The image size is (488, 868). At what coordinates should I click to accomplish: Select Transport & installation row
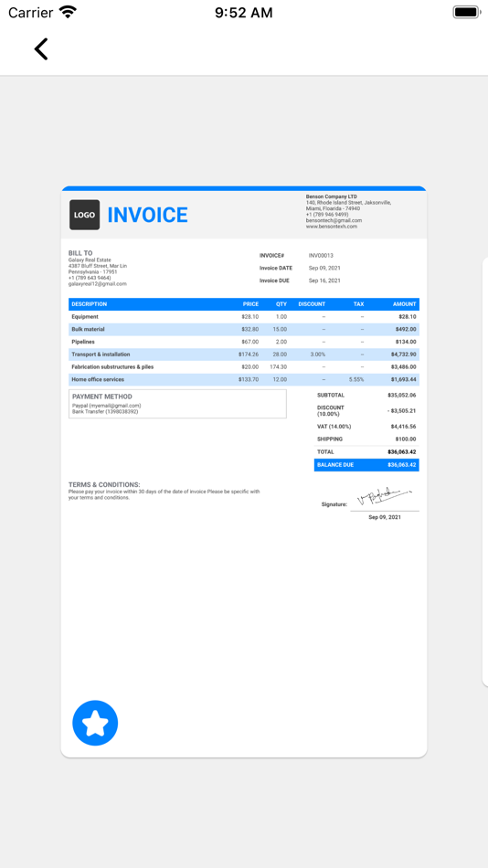pyautogui.click(x=244, y=355)
